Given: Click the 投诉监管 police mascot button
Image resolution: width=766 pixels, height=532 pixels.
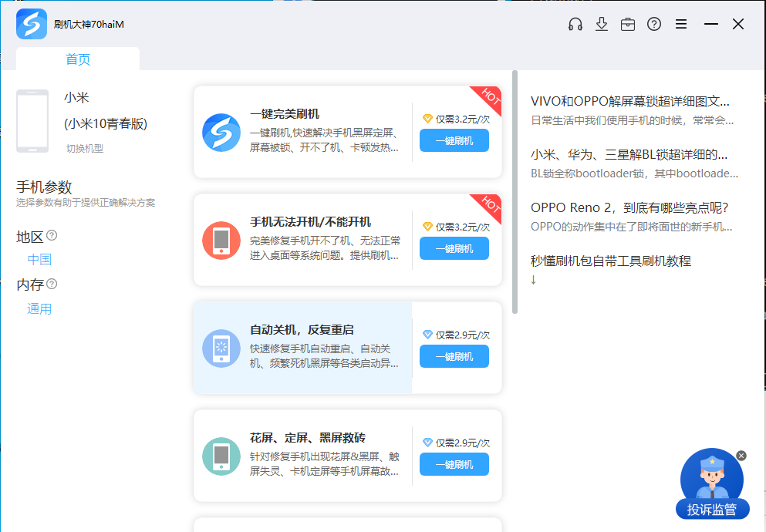Looking at the screenshot, I should click(x=712, y=484).
